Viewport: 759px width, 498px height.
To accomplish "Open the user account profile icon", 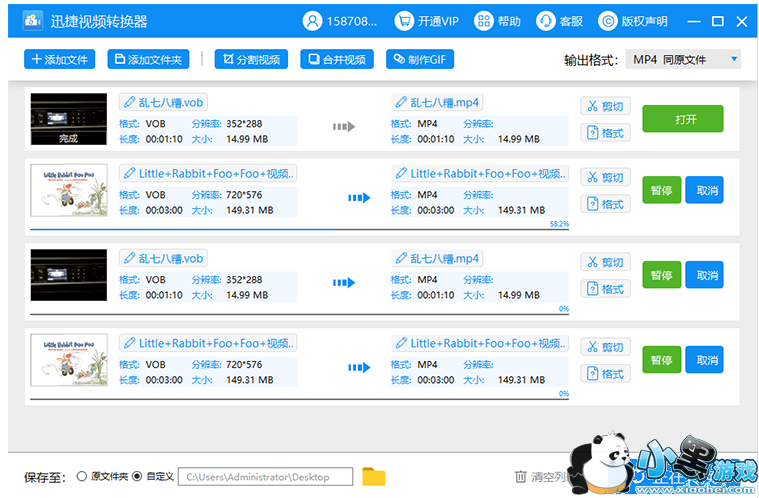I will (x=313, y=21).
